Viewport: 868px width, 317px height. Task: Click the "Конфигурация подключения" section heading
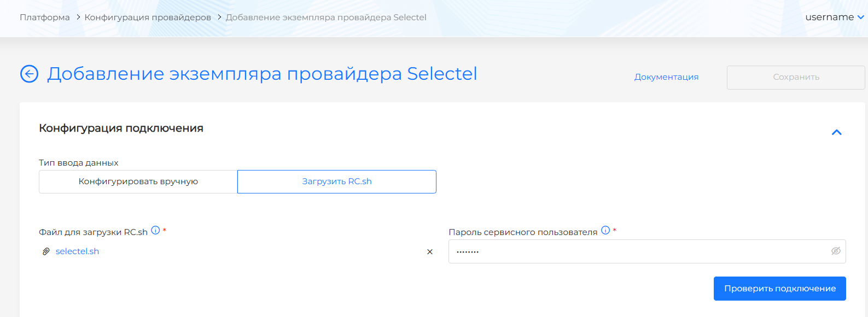coord(121,128)
